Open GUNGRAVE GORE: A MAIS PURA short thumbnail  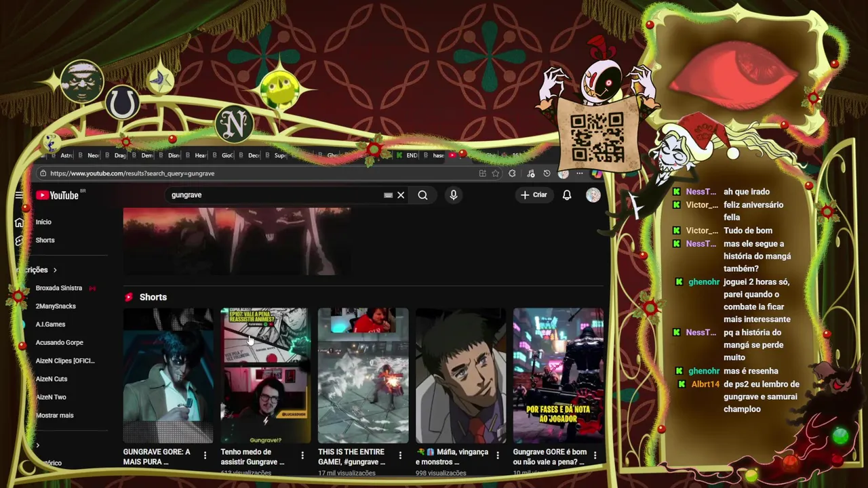(168, 375)
